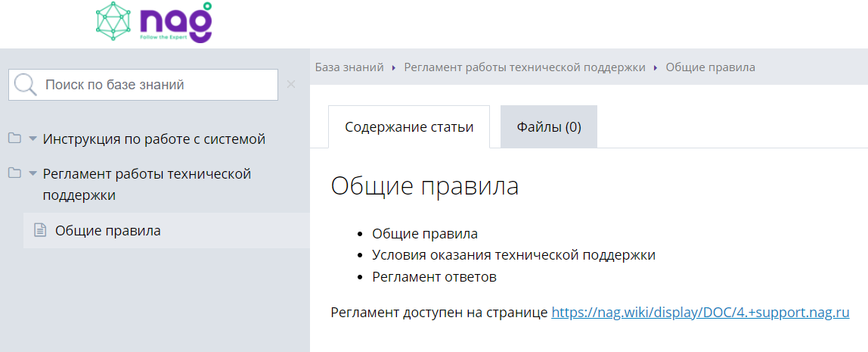Click the document icon next to Общие правила

click(40, 230)
